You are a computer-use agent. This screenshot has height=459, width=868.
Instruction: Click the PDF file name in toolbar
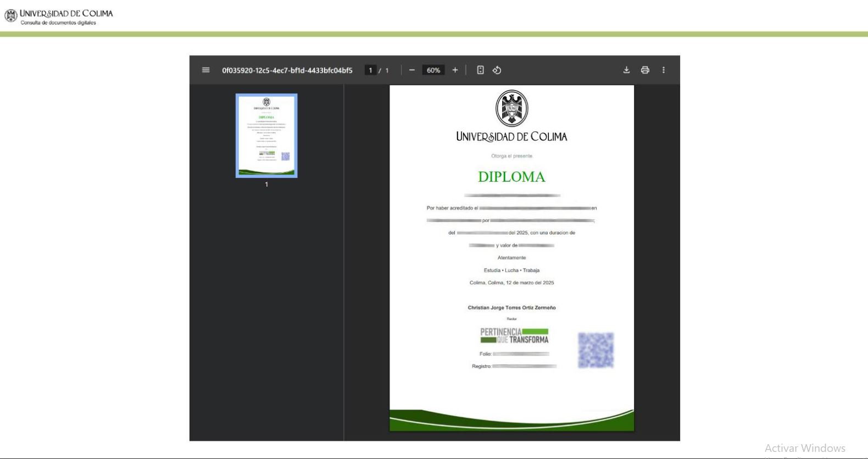click(287, 70)
